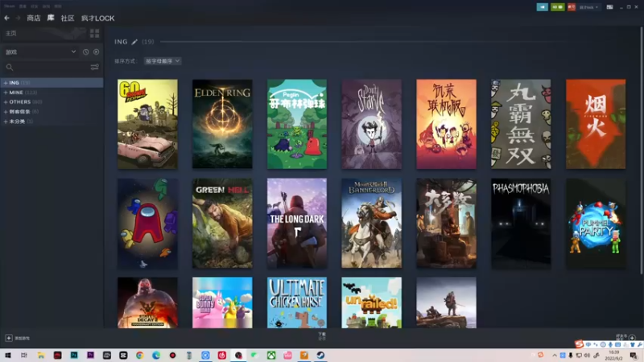Expand the MINE collection
Screen dimensions: 644x362
(6, 93)
